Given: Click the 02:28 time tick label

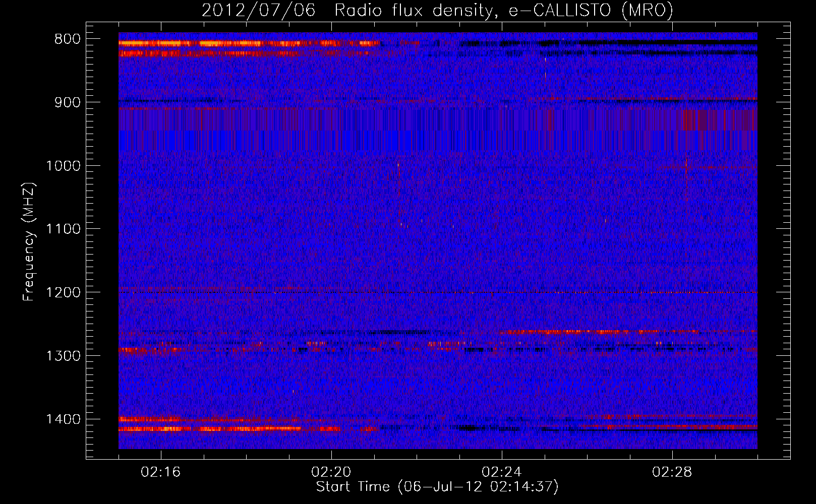Looking at the screenshot, I should point(672,472).
